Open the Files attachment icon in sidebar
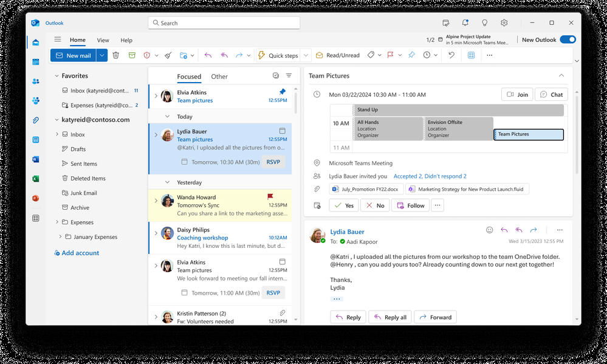The height and width of the screenshot is (364, 607). [36, 120]
